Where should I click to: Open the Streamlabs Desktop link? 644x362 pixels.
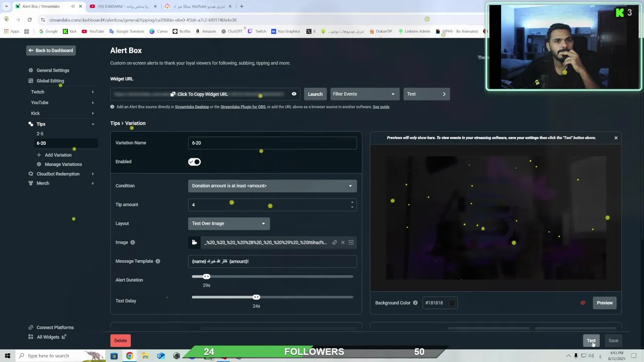click(192, 107)
